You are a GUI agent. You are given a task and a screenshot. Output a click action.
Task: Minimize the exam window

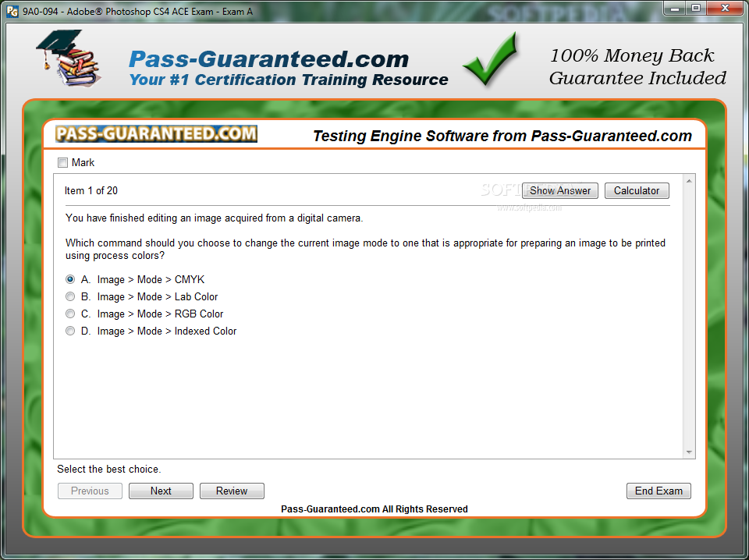(x=675, y=8)
